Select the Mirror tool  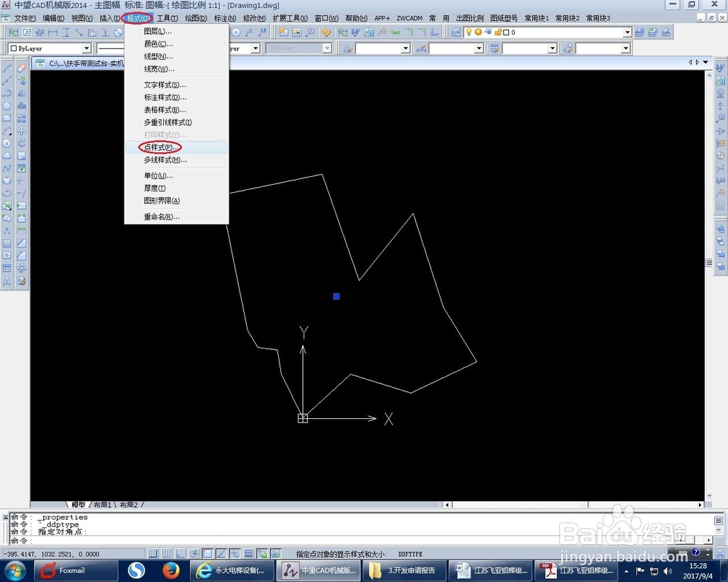pyautogui.click(x=21, y=93)
